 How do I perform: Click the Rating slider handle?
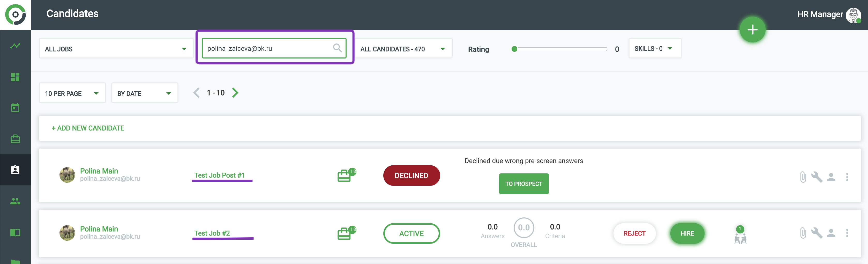(x=514, y=49)
